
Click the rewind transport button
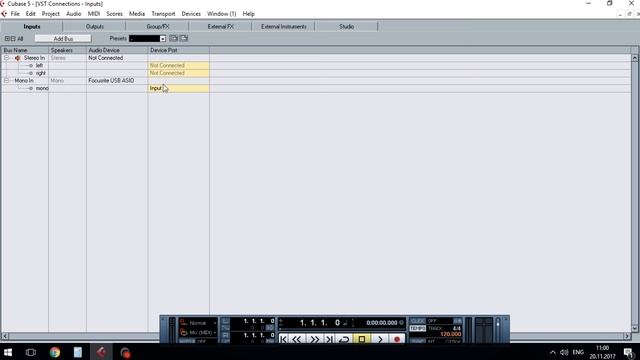pyautogui.click(x=297, y=339)
